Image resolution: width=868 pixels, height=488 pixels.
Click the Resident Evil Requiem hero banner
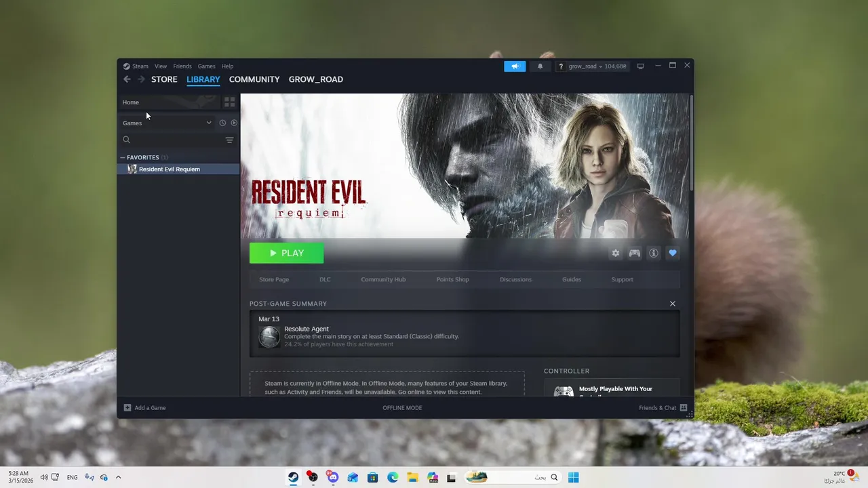tap(465, 166)
